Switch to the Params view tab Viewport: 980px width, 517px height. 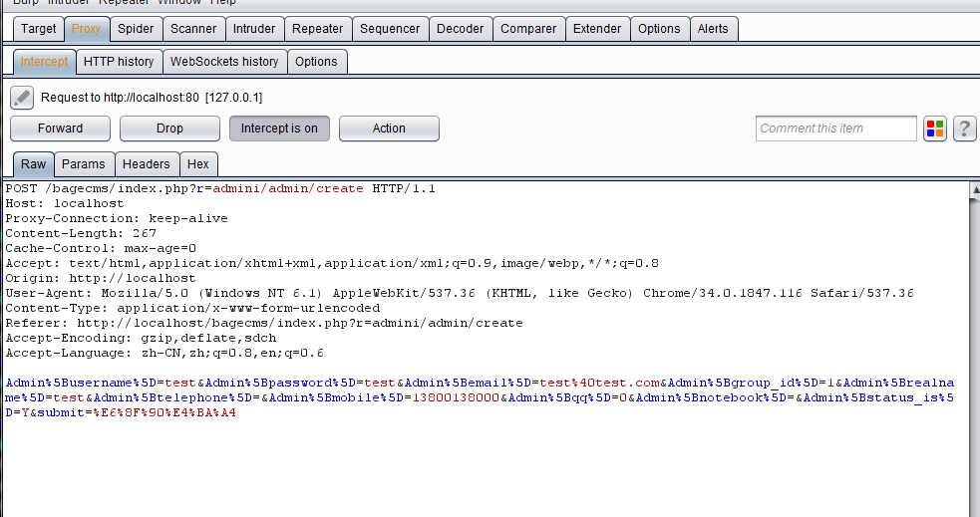click(x=83, y=164)
